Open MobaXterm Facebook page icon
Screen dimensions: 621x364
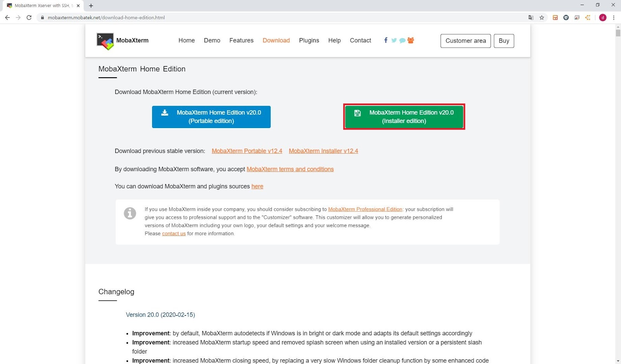point(385,40)
